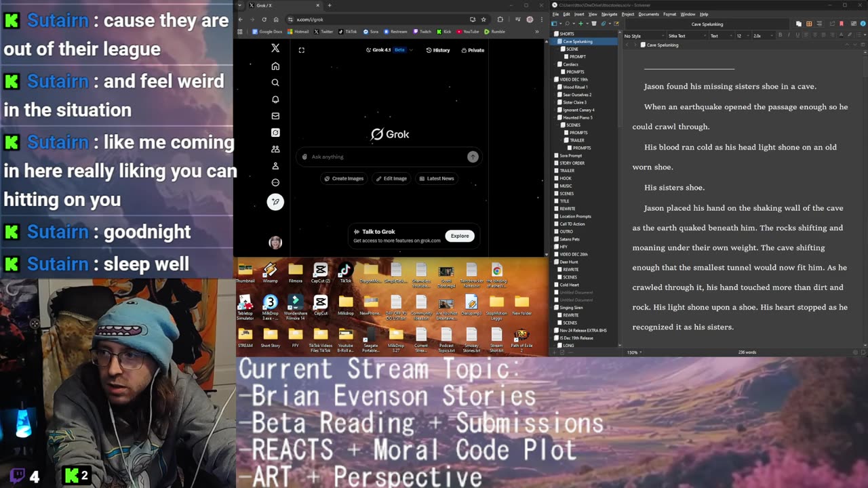Image resolution: width=868 pixels, height=488 pixels.
Task: Open messages envelope icon in X sidebar
Action: click(x=275, y=116)
